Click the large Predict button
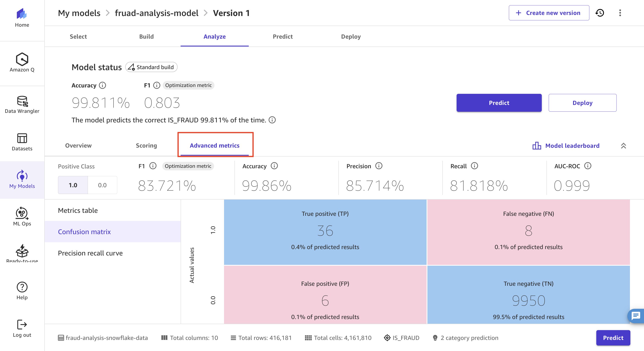This screenshot has height=351, width=644. pyautogui.click(x=499, y=103)
